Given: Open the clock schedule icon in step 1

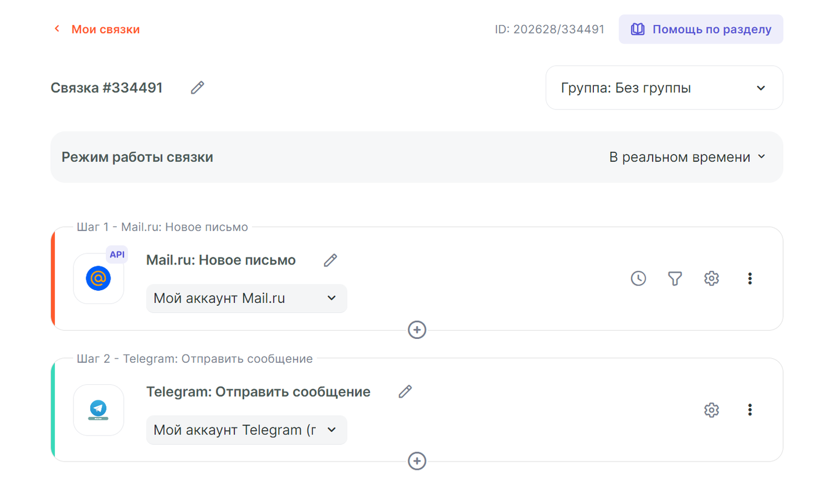Looking at the screenshot, I should click(638, 278).
